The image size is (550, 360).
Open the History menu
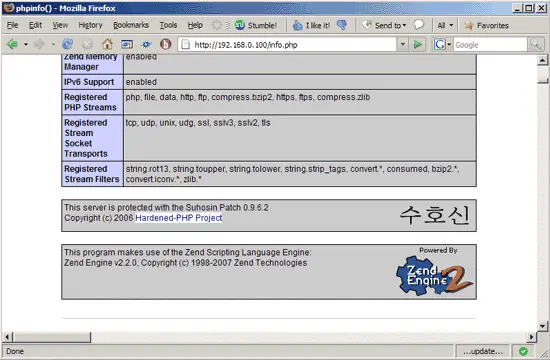pos(90,25)
